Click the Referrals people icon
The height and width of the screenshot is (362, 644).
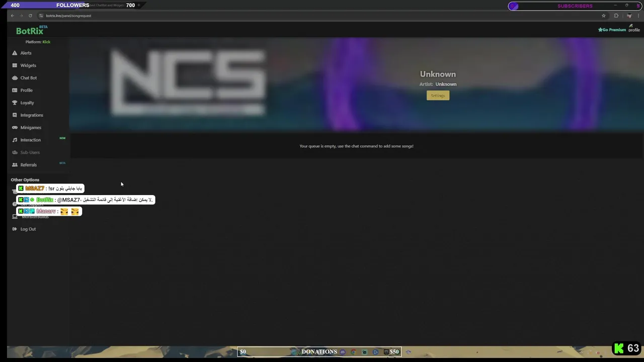click(x=15, y=165)
